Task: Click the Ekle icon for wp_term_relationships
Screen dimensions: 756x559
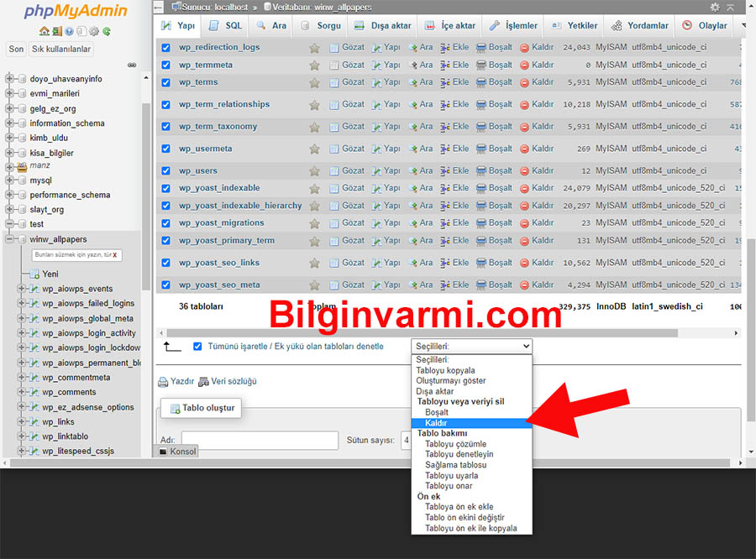Action: pyautogui.click(x=445, y=105)
